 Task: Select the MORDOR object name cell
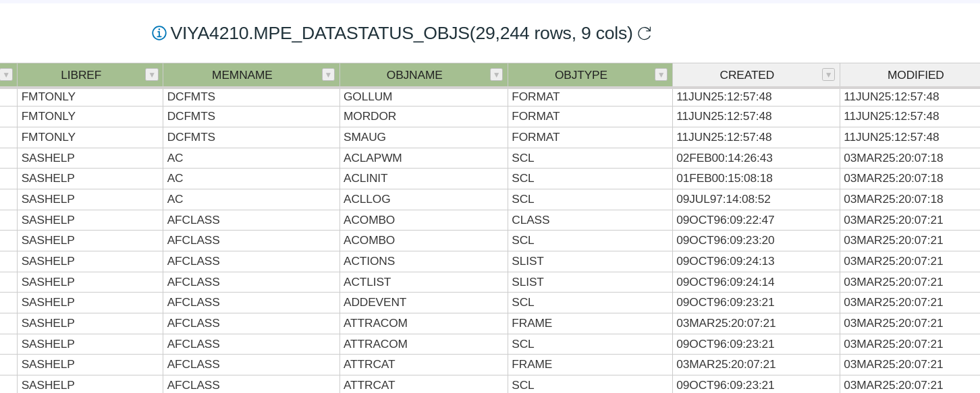[370, 117]
